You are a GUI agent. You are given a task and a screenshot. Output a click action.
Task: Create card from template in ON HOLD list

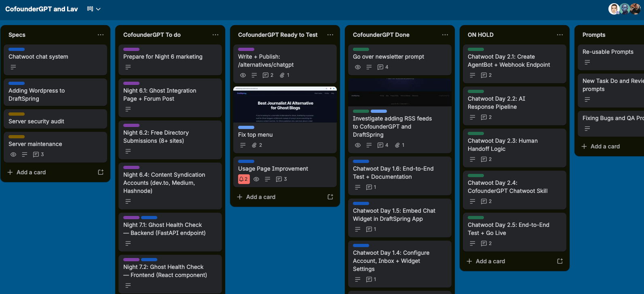[560, 261]
